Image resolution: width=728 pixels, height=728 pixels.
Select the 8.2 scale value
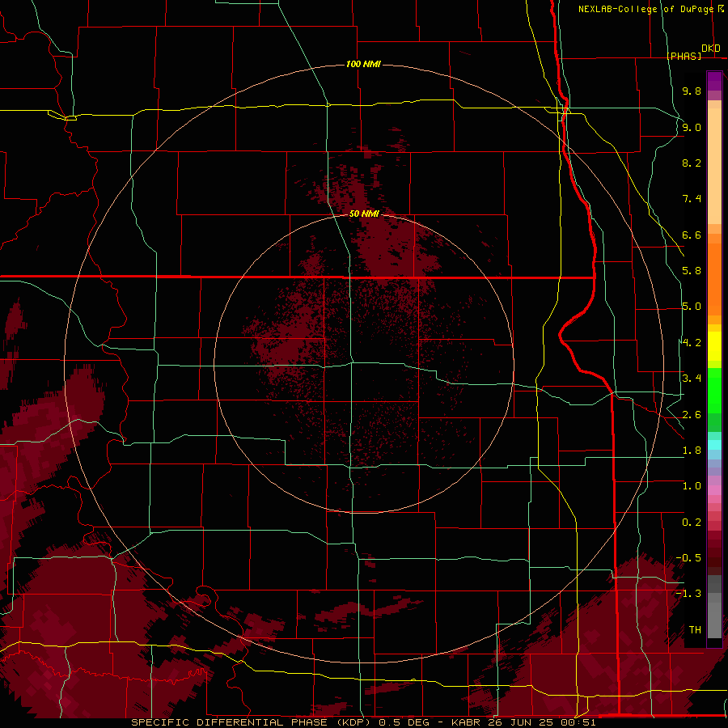(x=692, y=163)
